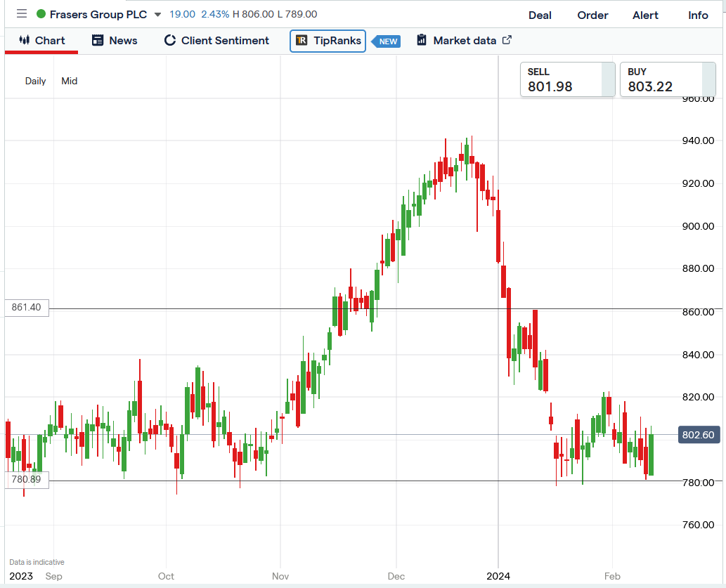The width and height of the screenshot is (726, 588).
Task: Click the candlestick Chart tab icon
Action: click(24, 40)
